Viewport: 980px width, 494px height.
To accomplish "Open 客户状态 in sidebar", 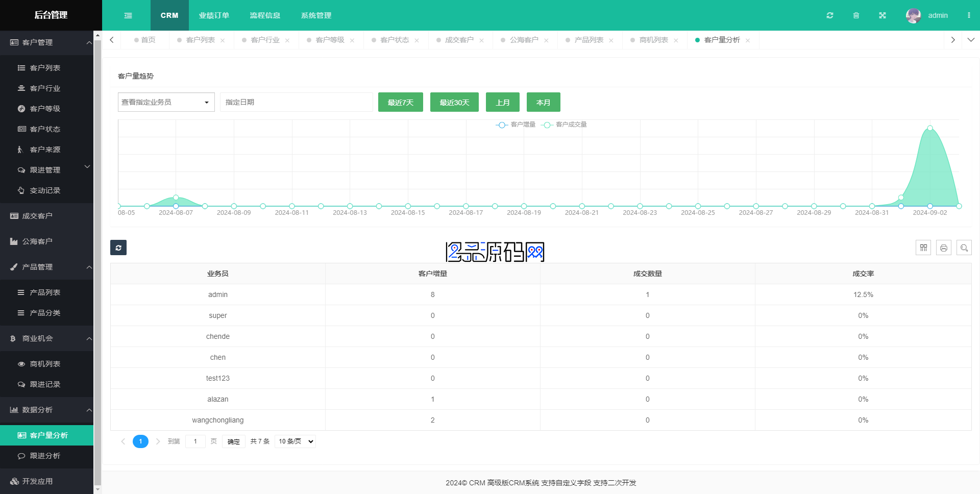I will click(x=46, y=129).
